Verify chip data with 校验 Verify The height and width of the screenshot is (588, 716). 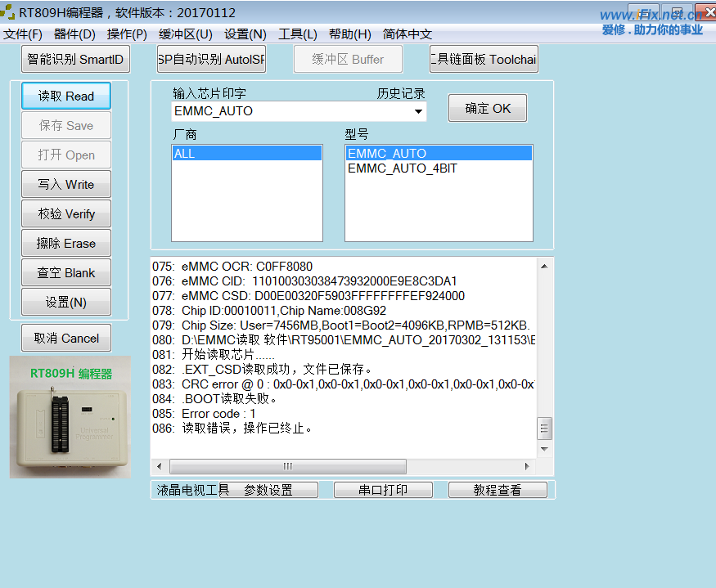click(65, 213)
